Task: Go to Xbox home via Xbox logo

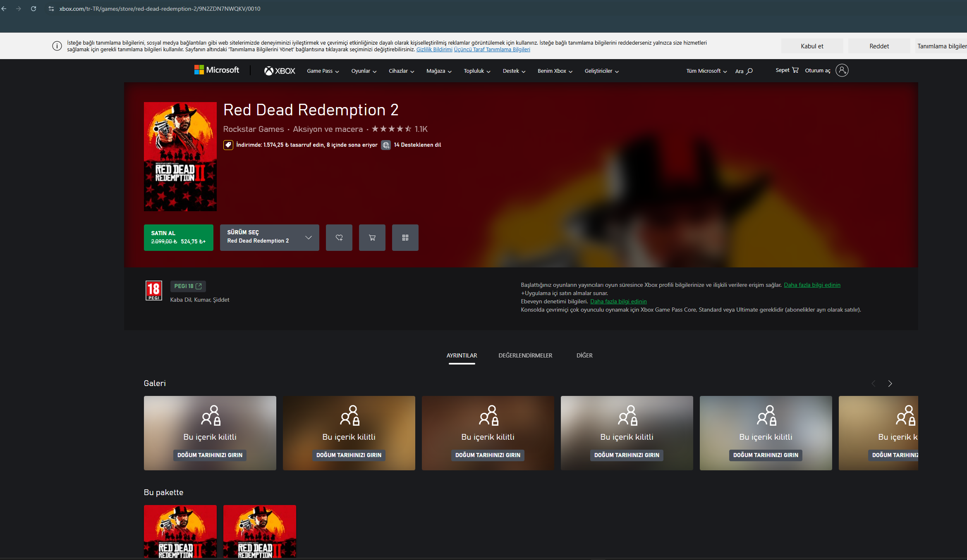Action: coord(280,71)
